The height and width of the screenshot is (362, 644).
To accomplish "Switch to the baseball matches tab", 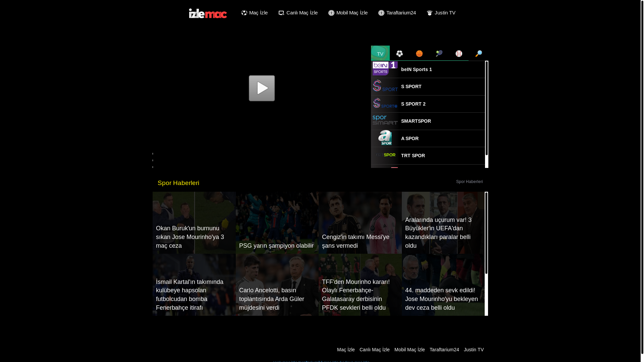I will [x=459, y=54].
